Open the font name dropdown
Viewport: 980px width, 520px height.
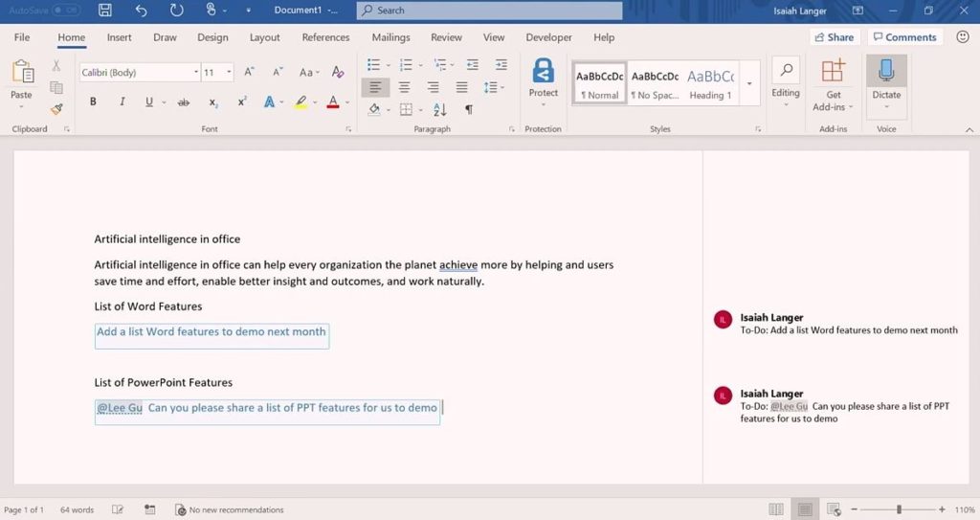coord(195,72)
